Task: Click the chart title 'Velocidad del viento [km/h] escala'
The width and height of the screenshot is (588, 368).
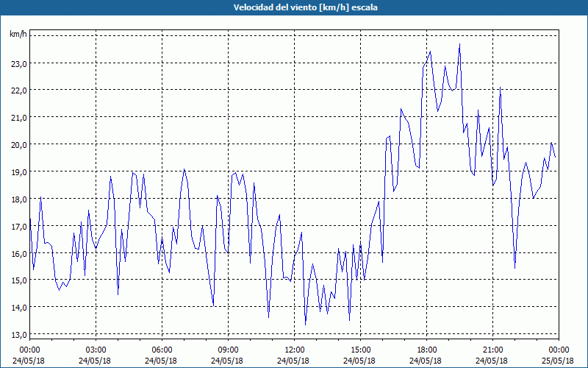Action: pos(305,7)
